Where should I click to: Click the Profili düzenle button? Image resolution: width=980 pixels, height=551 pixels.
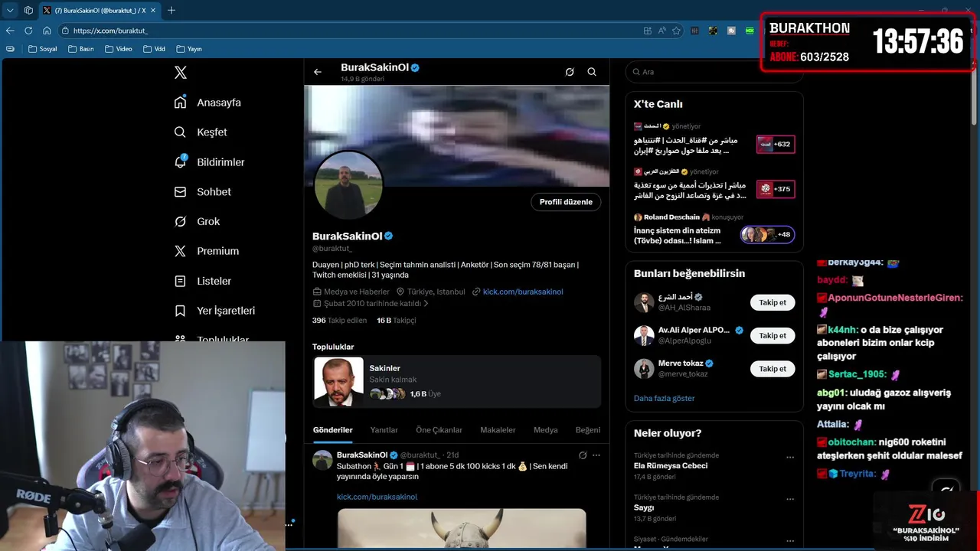(566, 202)
